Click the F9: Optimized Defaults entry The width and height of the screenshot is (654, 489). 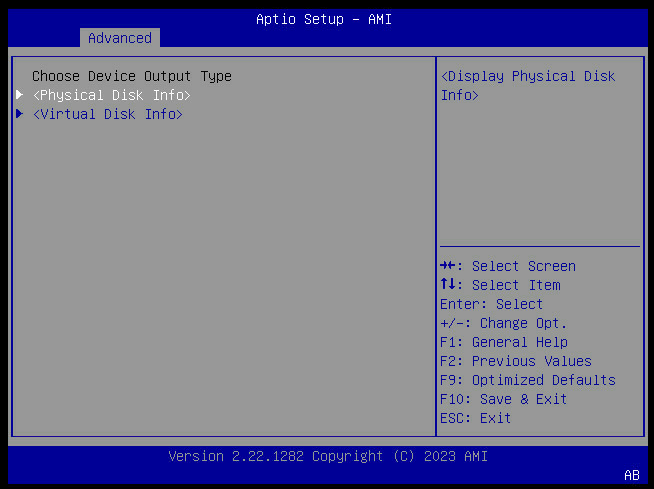527,380
